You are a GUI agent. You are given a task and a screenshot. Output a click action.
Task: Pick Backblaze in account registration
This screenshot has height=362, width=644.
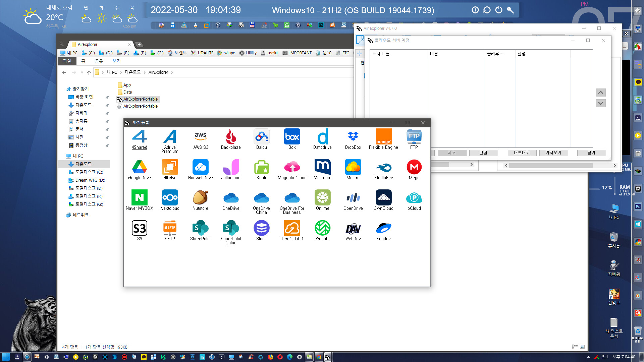(231, 139)
